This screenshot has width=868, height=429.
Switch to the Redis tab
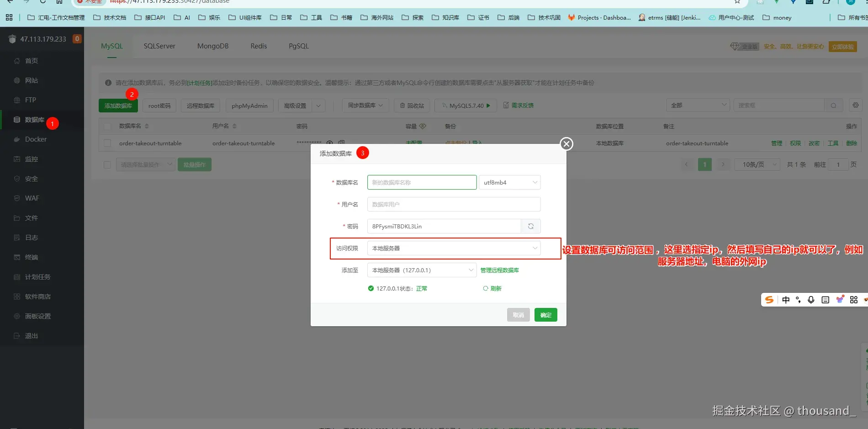[x=259, y=46]
